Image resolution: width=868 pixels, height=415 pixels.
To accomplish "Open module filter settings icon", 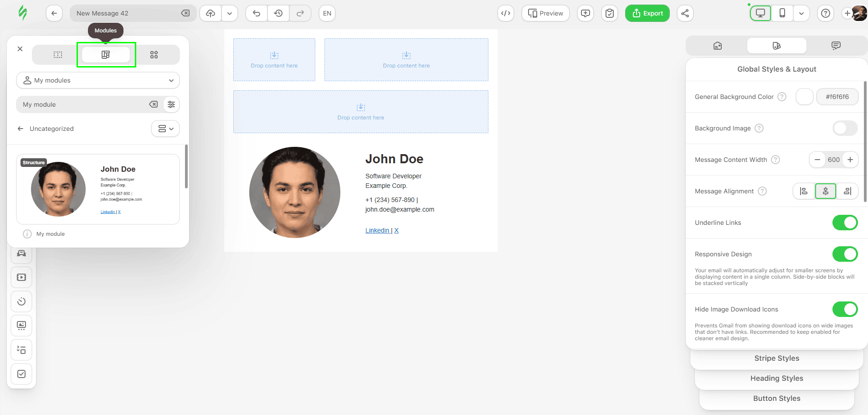I will [x=171, y=104].
